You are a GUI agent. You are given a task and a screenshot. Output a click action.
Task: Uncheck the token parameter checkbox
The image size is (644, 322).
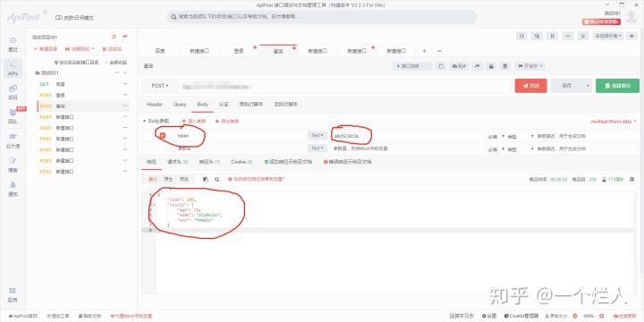[163, 136]
